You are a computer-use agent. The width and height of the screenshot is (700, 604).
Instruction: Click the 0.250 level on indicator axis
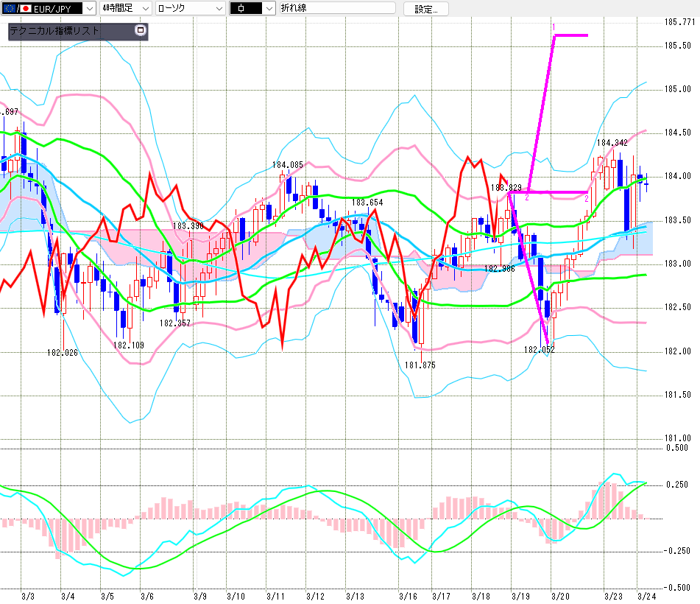click(677, 485)
